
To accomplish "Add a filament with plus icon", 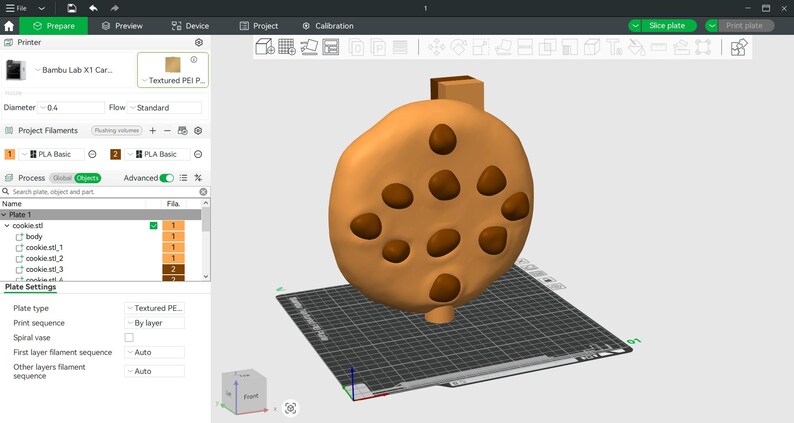I will point(152,131).
